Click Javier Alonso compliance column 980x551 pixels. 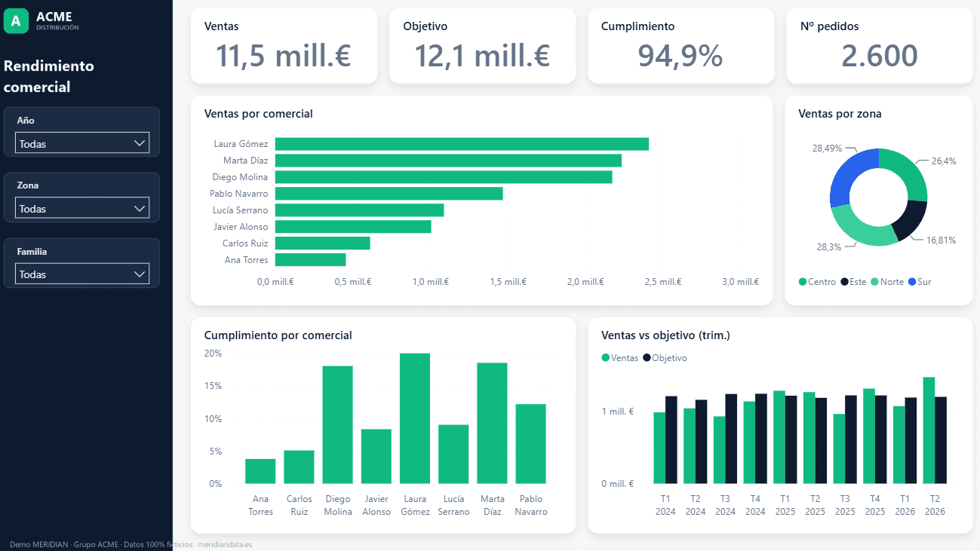point(376,456)
